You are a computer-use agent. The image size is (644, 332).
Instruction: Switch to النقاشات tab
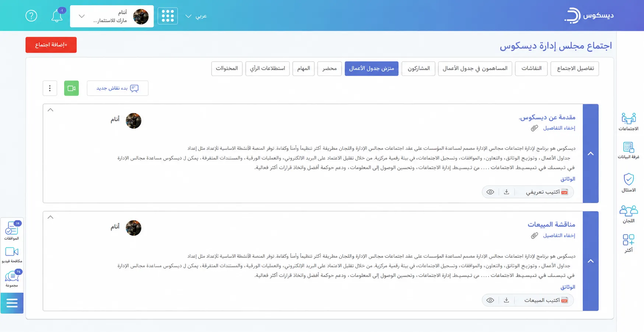coord(531,69)
